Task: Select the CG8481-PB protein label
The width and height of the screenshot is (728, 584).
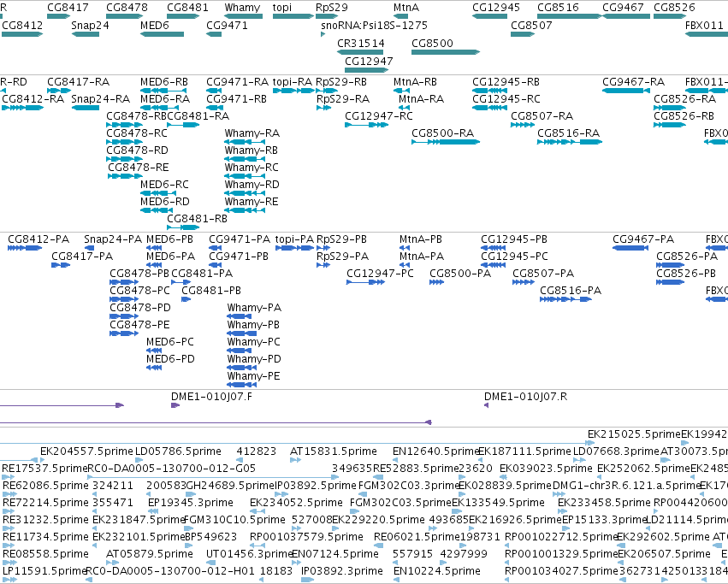Action: [211, 291]
